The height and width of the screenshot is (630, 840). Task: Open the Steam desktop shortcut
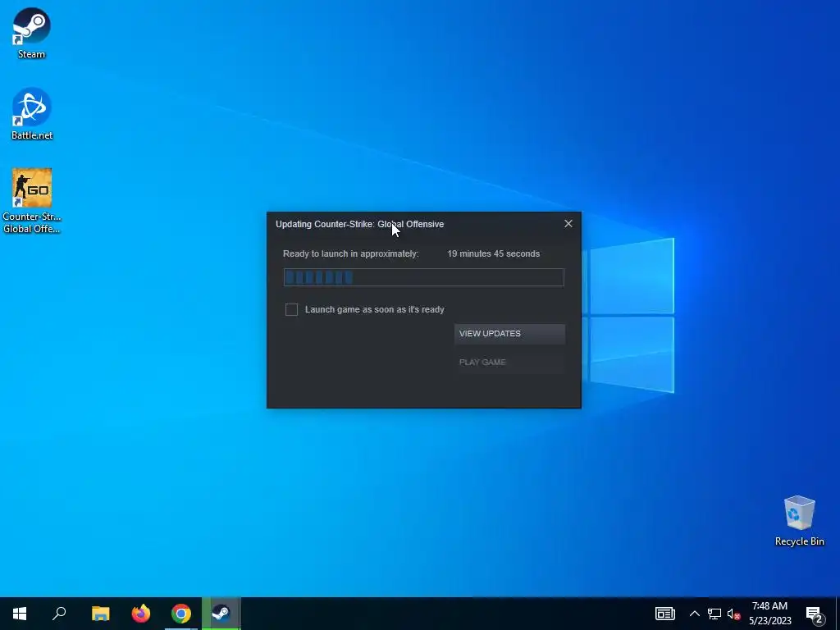(32, 33)
